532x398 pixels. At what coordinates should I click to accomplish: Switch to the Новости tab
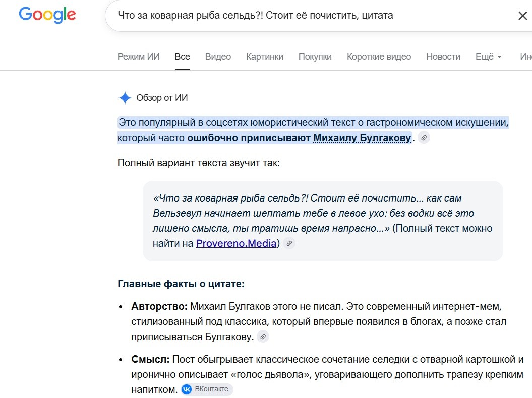point(443,57)
